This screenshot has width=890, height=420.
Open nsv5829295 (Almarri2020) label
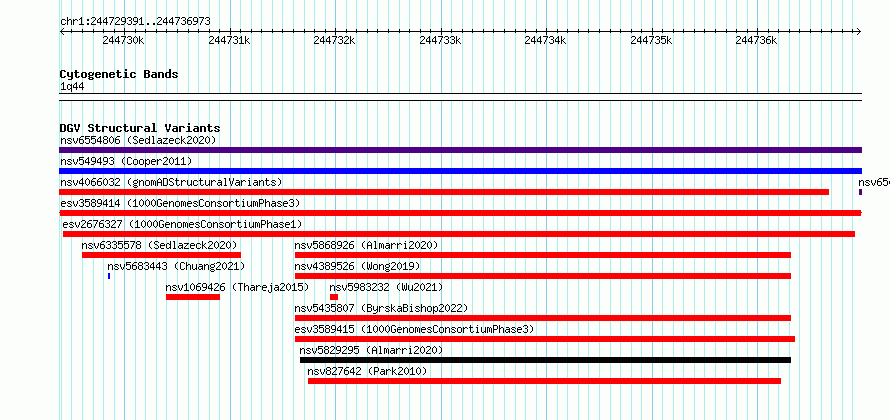(x=371, y=350)
